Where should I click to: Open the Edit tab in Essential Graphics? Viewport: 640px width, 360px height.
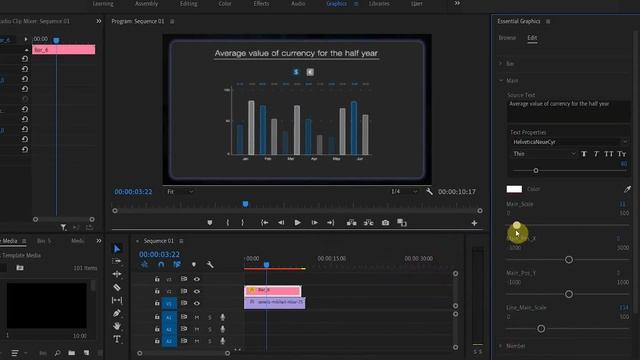coord(532,38)
